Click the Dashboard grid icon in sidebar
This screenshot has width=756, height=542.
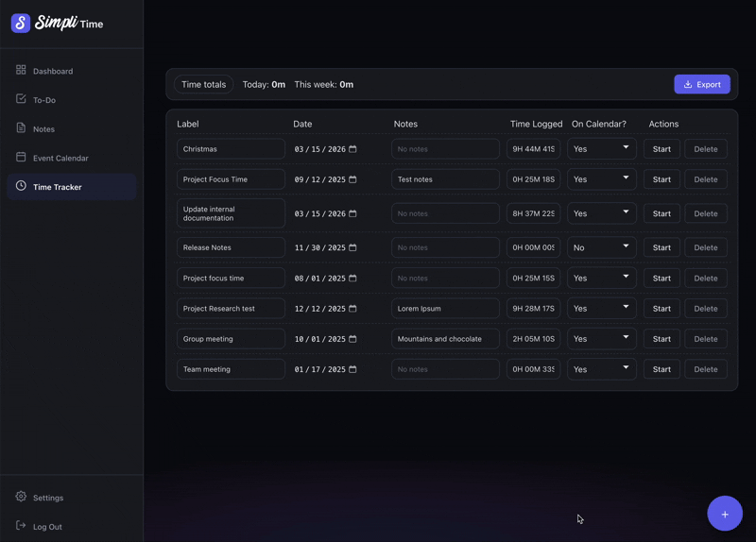click(21, 70)
